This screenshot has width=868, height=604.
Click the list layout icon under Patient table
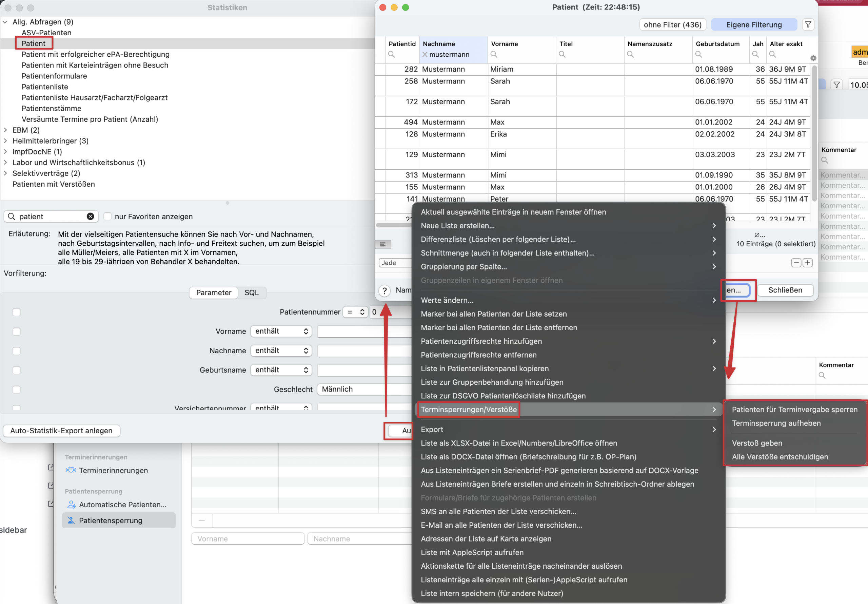(383, 244)
